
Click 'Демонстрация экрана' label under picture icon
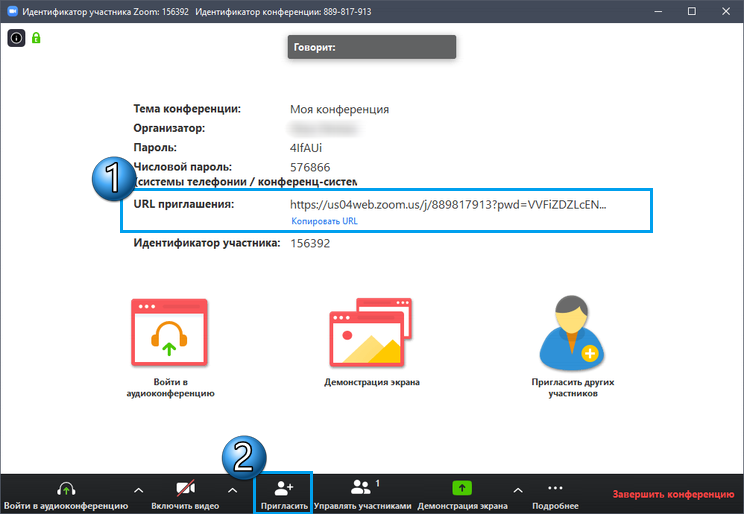[x=372, y=382]
